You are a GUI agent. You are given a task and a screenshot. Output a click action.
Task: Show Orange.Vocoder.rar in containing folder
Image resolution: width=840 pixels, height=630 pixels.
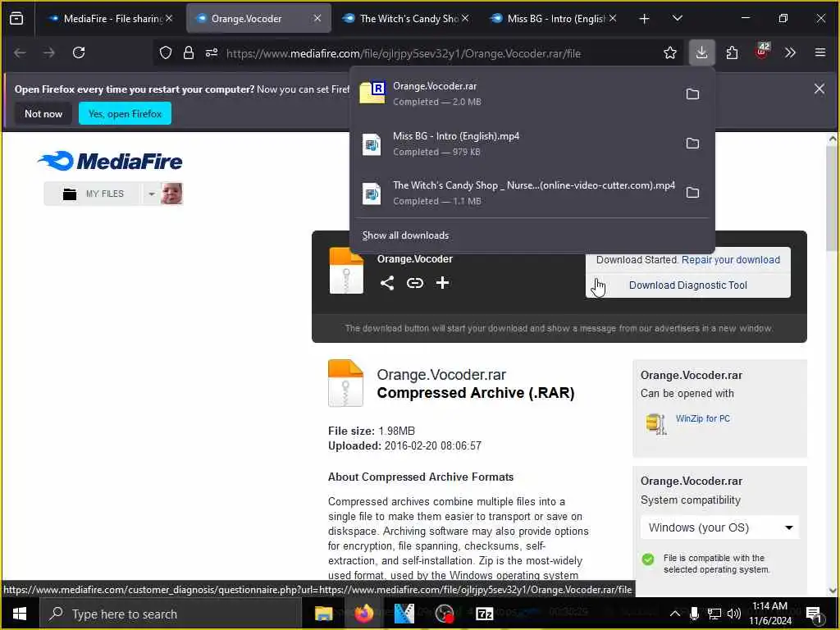click(692, 94)
